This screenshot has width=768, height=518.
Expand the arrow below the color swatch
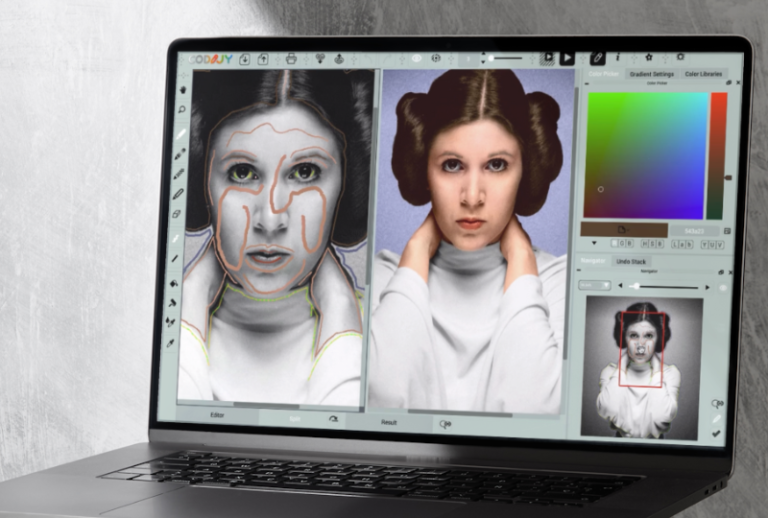tap(596, 243)
